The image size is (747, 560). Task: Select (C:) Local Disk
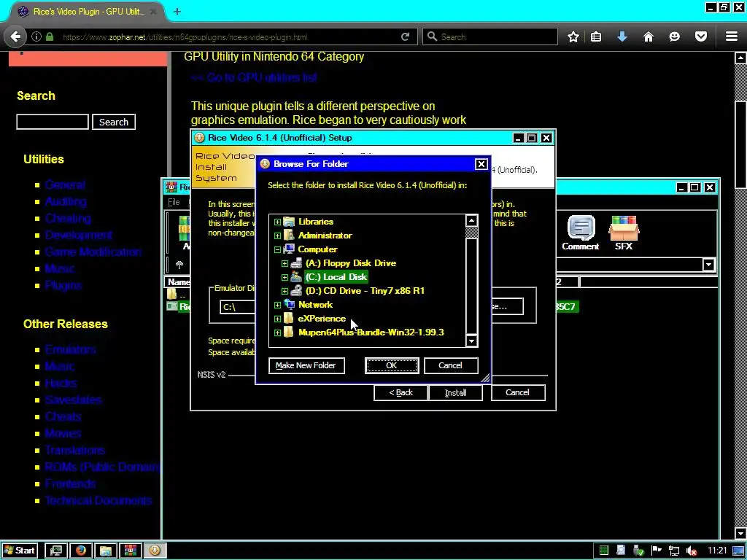point(336,276)
